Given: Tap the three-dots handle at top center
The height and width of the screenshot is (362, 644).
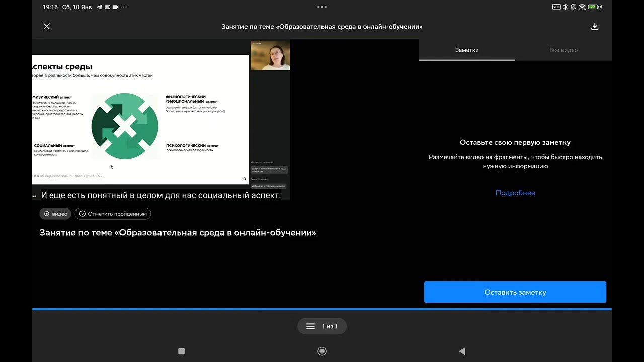Looking at the screenshot, I should pos(322,7).
